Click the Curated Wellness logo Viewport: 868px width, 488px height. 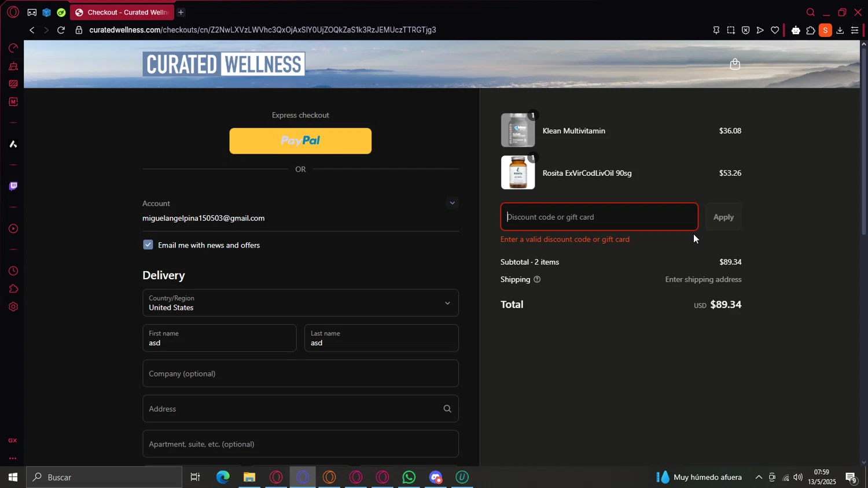(224, 64)
